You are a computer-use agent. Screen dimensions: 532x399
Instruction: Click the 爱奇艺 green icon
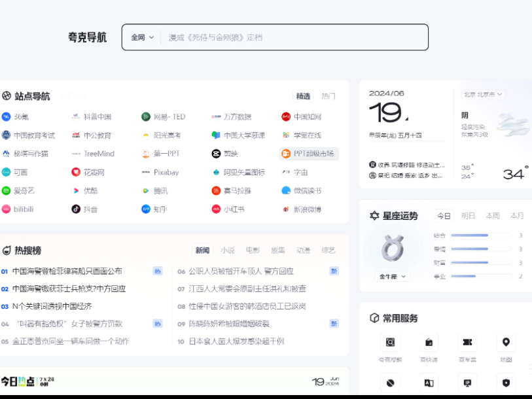[x=6, y=191]
